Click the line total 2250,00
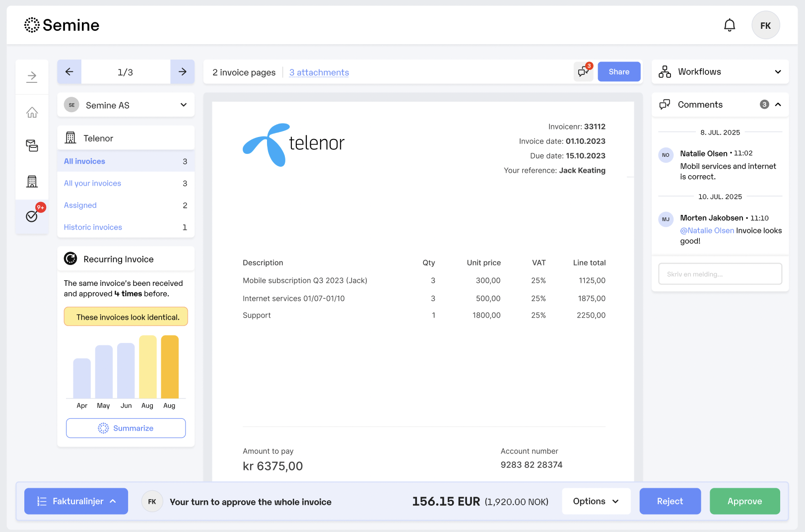The width and height of the screenshot is (805, 532). tap(591, 315)
